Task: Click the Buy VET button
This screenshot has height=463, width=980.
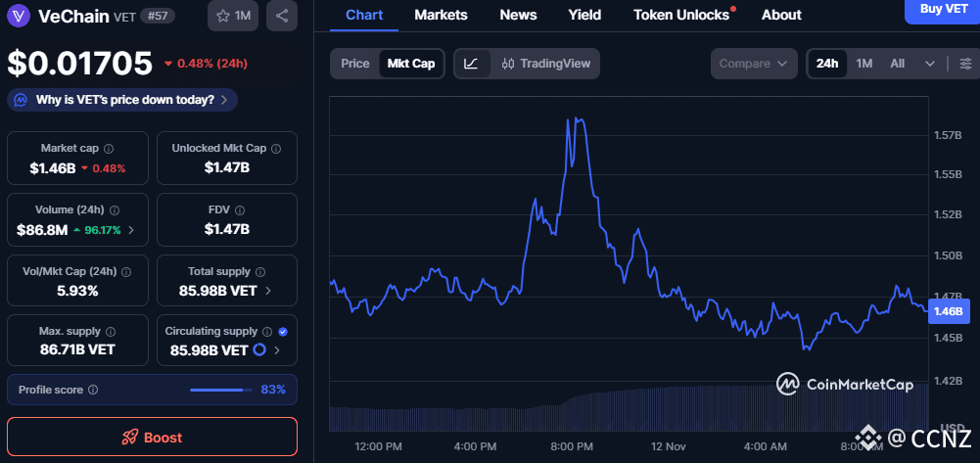Action: click(x=943, y=11)
